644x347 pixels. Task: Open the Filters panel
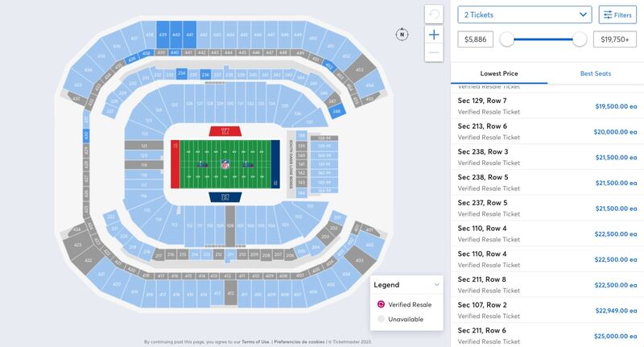coord(617,14)
